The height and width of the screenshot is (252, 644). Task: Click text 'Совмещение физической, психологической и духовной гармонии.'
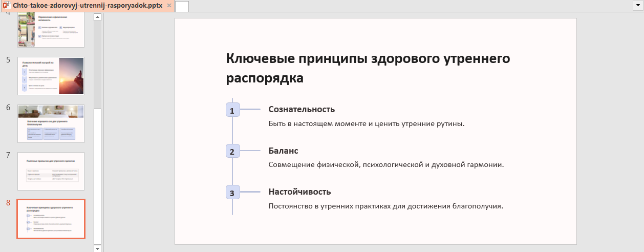pos(387,165)
